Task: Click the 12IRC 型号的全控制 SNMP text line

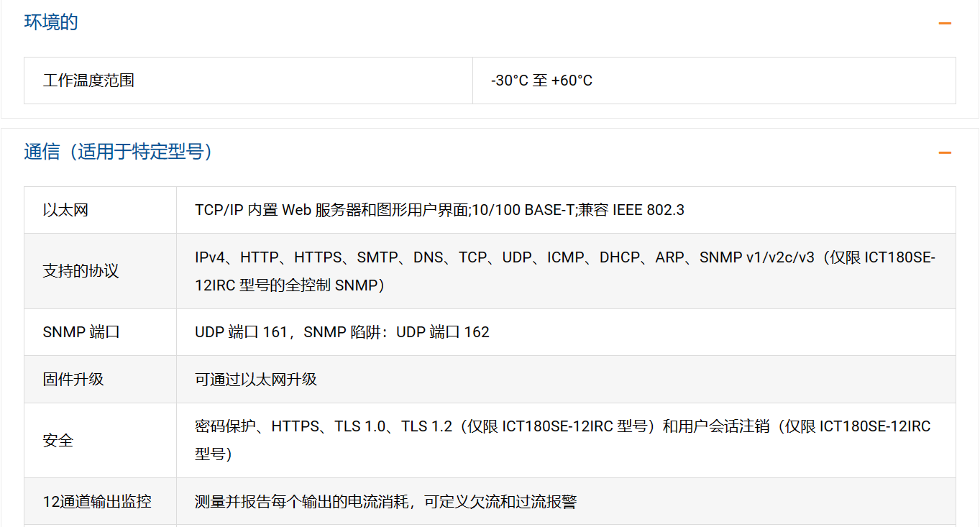Action: pos(290,285)
